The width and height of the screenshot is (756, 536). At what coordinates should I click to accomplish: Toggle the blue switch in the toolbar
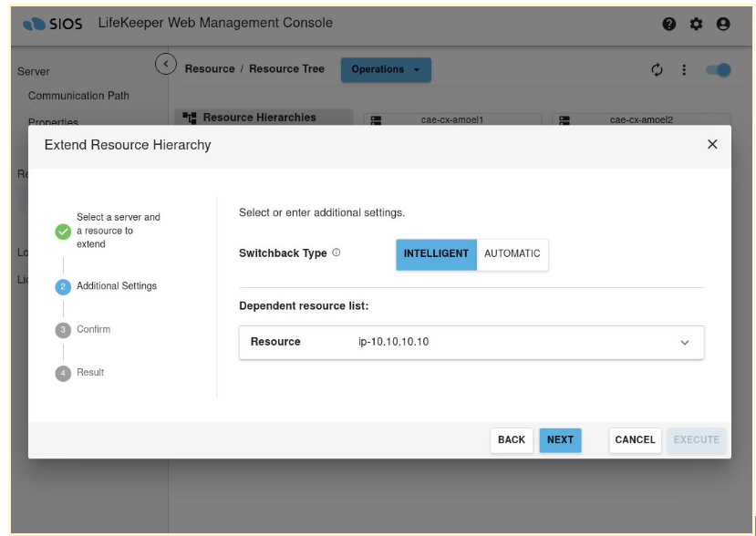coord(718,70)
